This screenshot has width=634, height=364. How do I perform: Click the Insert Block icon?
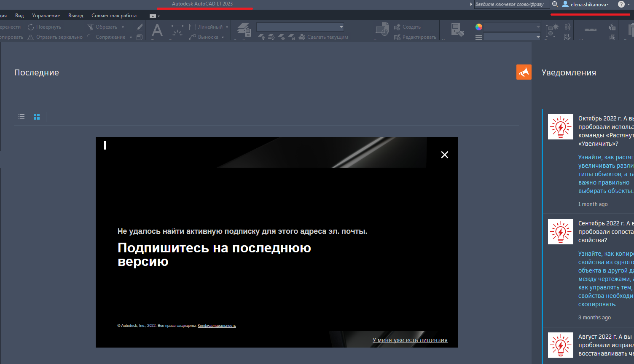[382, 29]
